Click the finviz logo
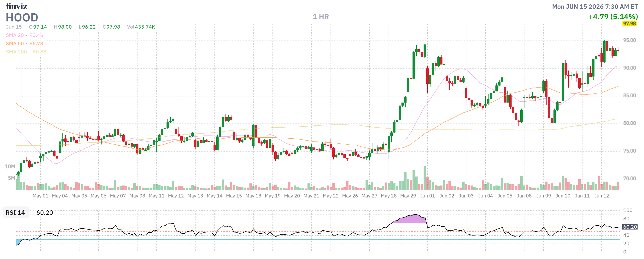This screenshot has height=259, width=644. (x=17, y=6)
